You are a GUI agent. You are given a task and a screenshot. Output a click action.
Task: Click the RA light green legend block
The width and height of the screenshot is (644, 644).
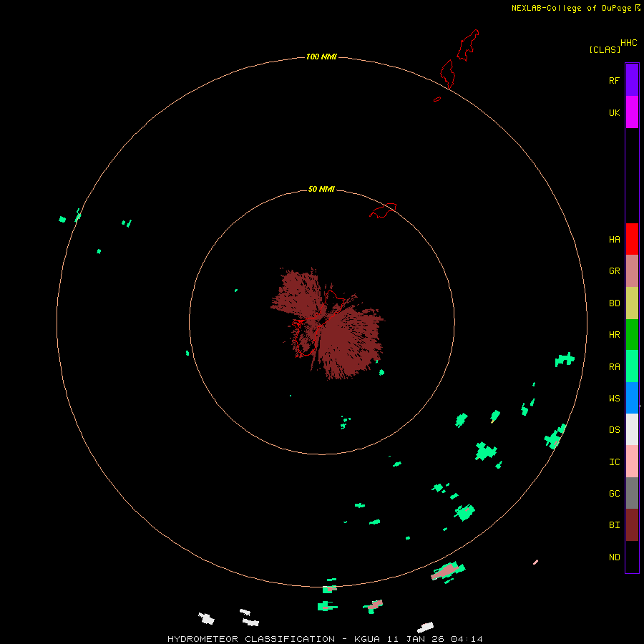pyautogui.click(x=632, y=366)
